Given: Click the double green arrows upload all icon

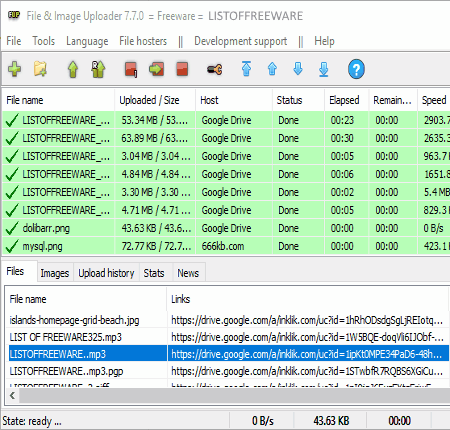Looking at the screenshot, I should pos(98,69).
